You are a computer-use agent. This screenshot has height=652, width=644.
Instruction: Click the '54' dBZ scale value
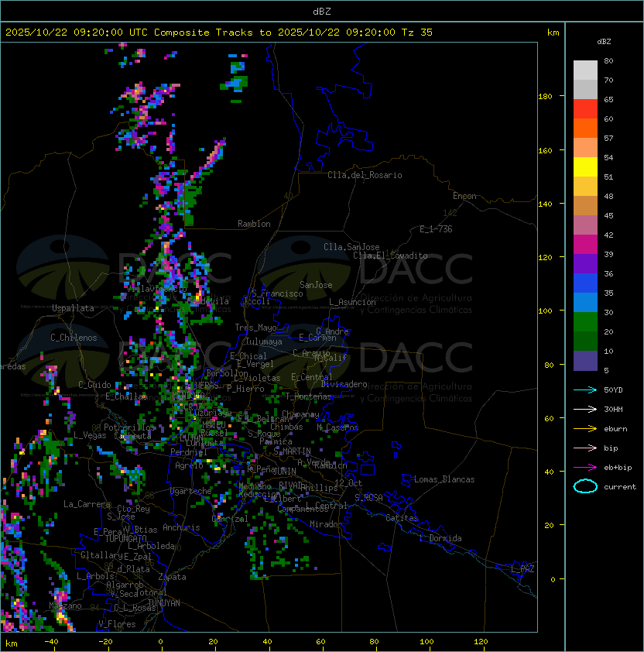(608, 158)
